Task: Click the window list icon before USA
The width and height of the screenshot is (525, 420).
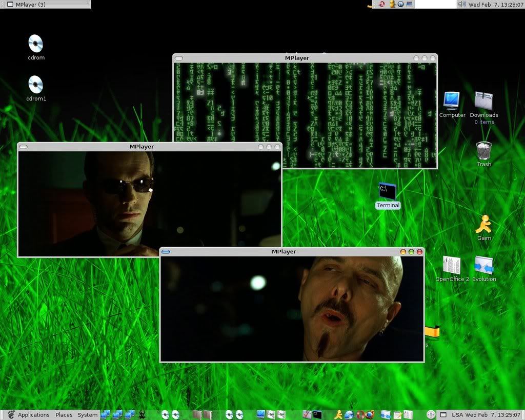Action: (x=443, y=415)
